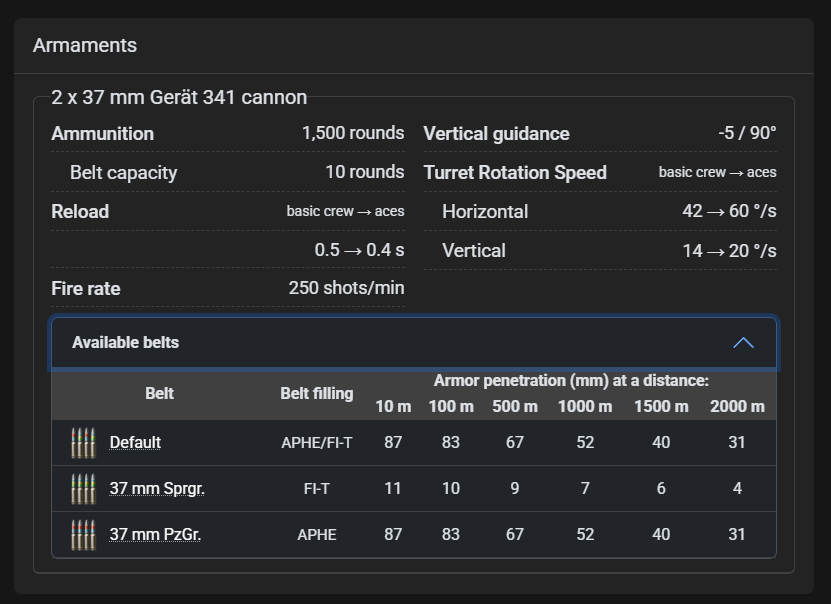
Task: Click the Belt column header
Action: tap(159, 393)
